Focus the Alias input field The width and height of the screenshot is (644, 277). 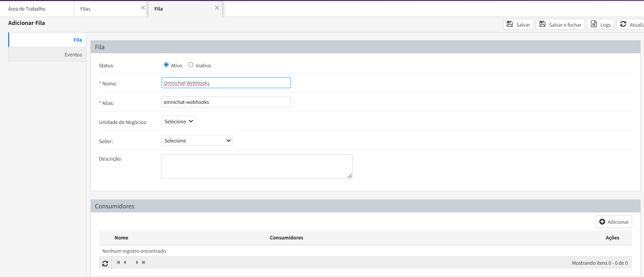(226, 102)
